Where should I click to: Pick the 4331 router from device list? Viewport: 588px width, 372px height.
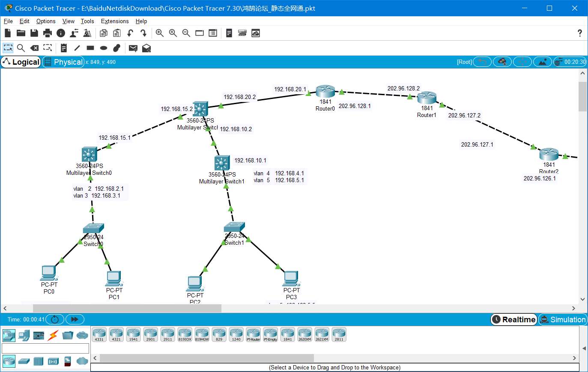[x=99, y=334]
